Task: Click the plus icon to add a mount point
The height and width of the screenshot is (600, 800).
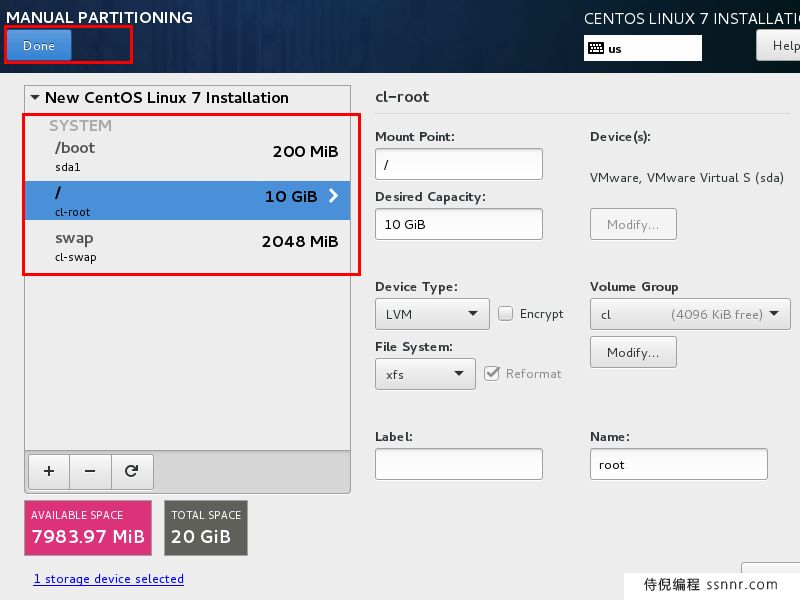Action: coord(49,471)
